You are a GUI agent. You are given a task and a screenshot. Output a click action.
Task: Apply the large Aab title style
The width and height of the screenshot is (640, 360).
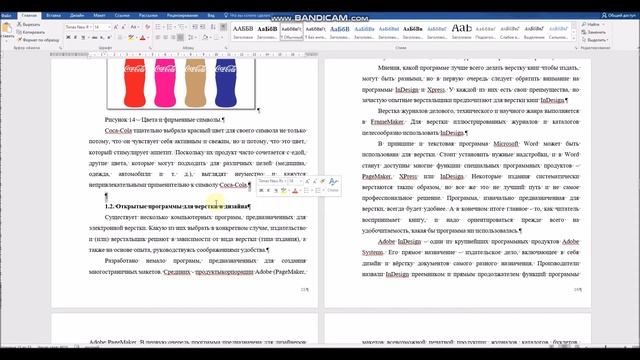coord(462,32)
